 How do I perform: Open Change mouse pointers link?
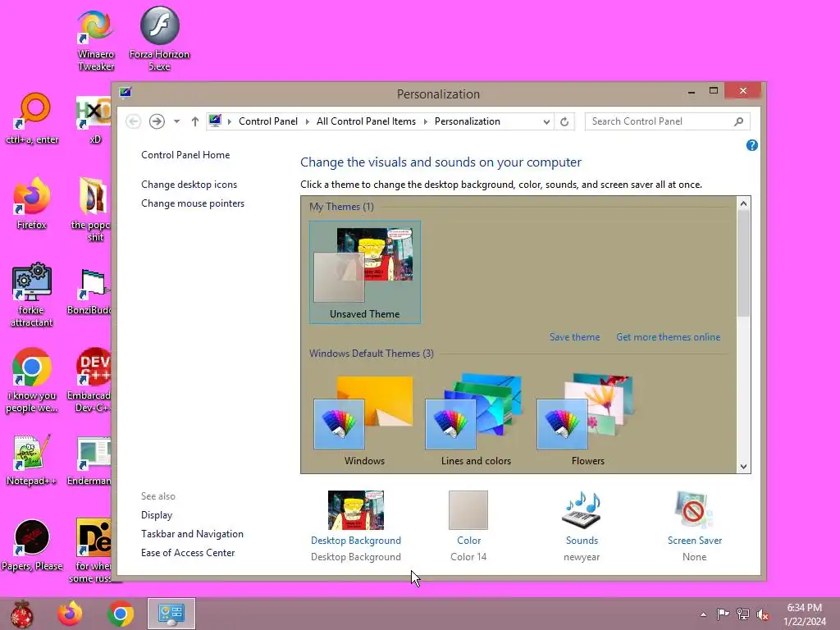(x=193, y=203)
